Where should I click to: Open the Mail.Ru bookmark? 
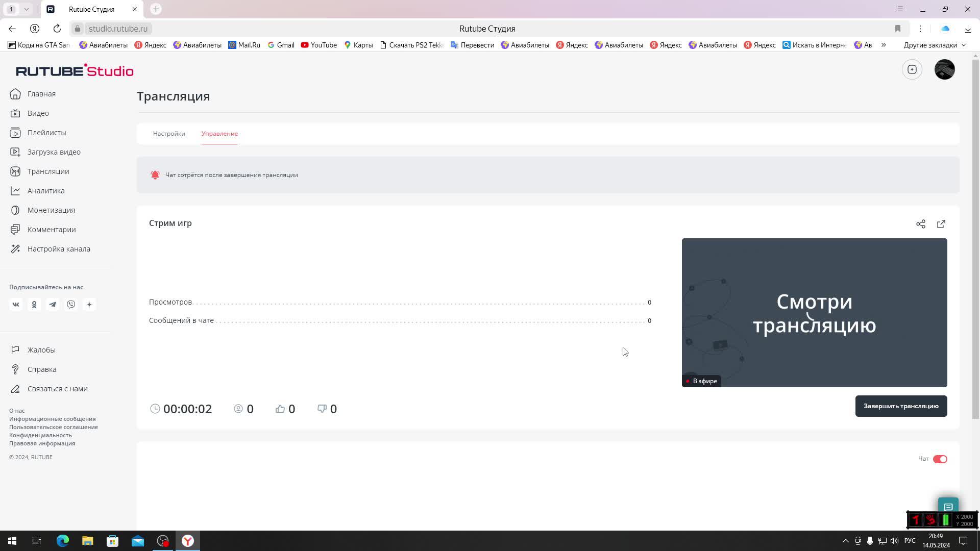tap(244, 45)
